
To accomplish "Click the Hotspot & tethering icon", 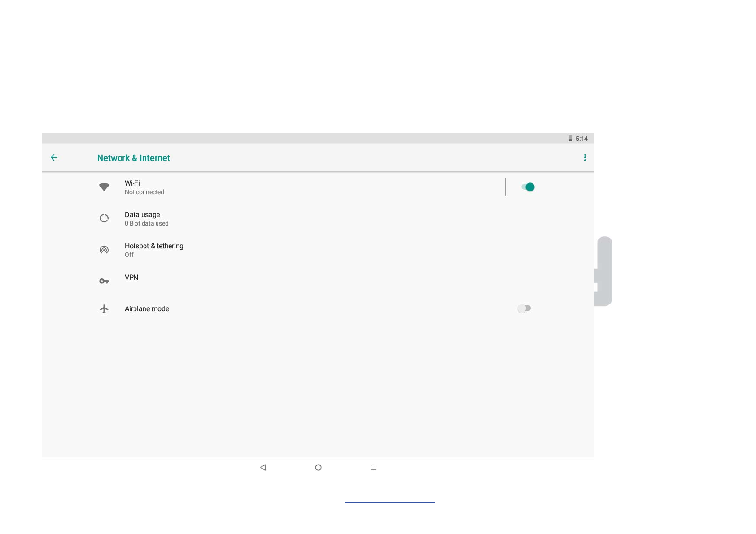I will (x=104, y=250).
